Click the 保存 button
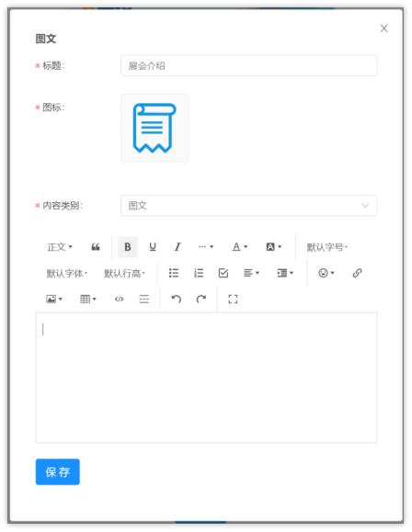This screenshot has height=532, width=412. pos(58,472)
